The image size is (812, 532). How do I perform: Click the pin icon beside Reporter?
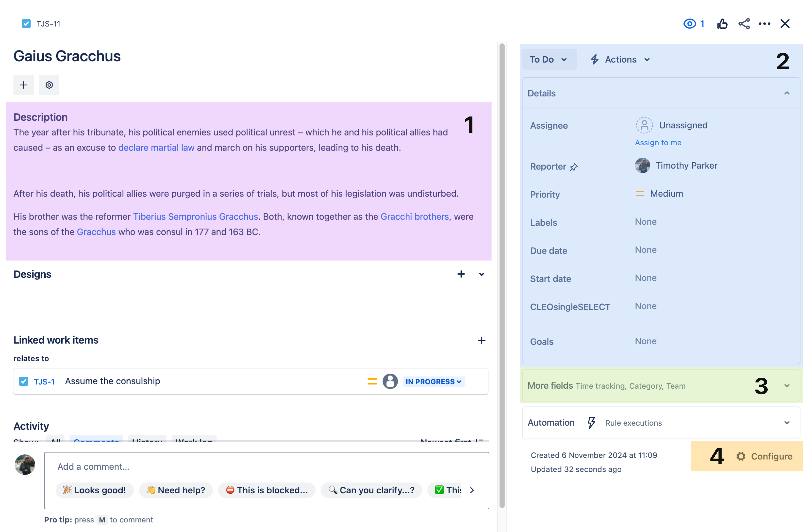(x=574, y=167)
